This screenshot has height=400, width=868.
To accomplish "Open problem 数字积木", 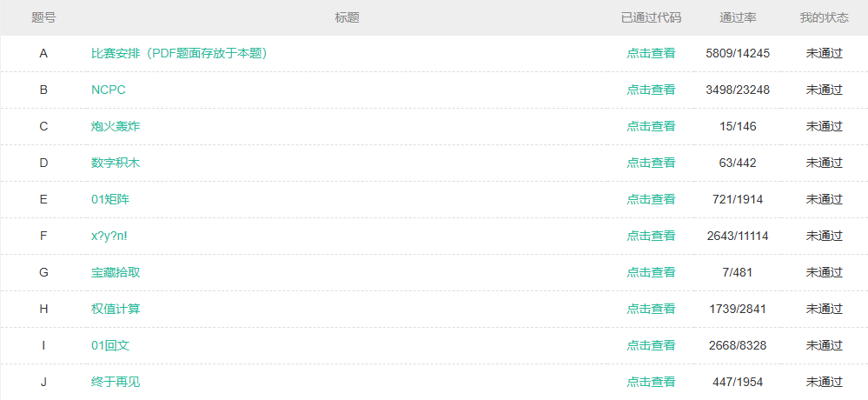I will [116, 163].
